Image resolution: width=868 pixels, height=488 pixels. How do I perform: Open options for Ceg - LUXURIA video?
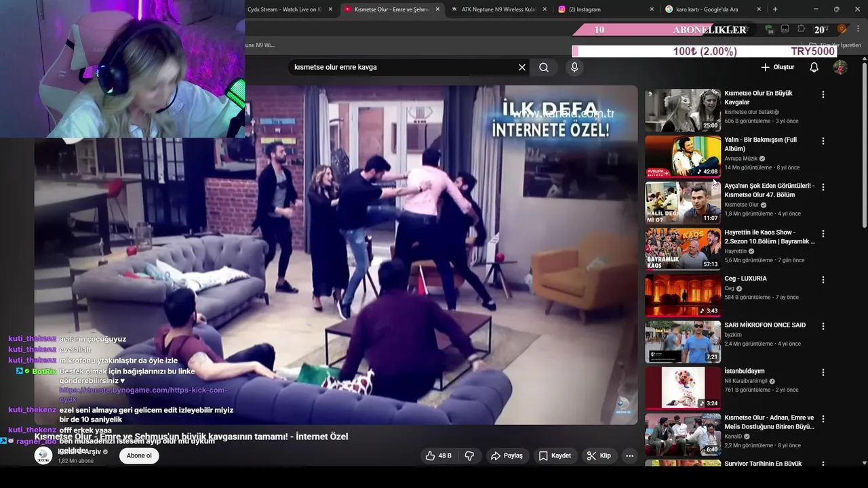coord(823,279)
